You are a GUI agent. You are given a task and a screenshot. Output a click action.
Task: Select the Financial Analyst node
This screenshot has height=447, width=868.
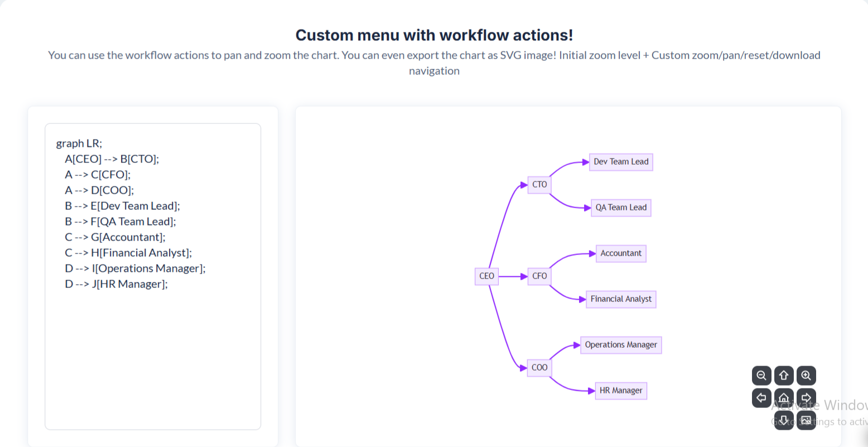(x=621, y=299)
